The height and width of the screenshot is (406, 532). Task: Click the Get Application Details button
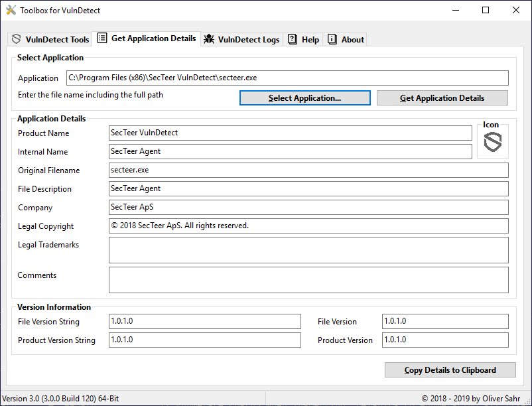442,98
